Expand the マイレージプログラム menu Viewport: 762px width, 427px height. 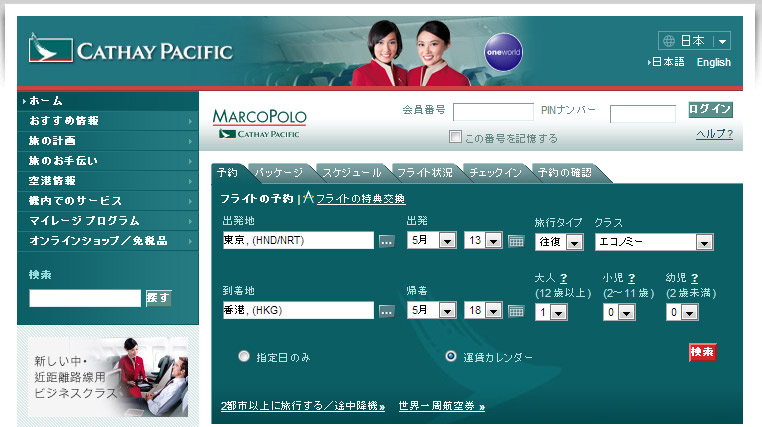click(107, 221)
